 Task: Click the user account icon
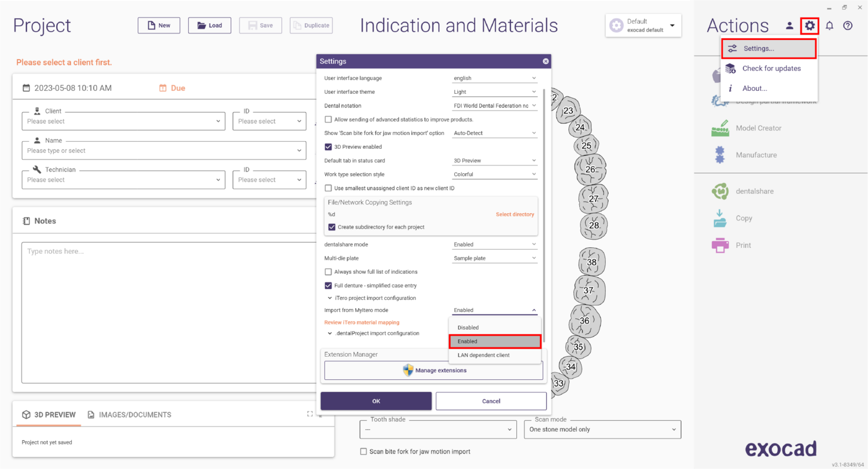point(789,25)
